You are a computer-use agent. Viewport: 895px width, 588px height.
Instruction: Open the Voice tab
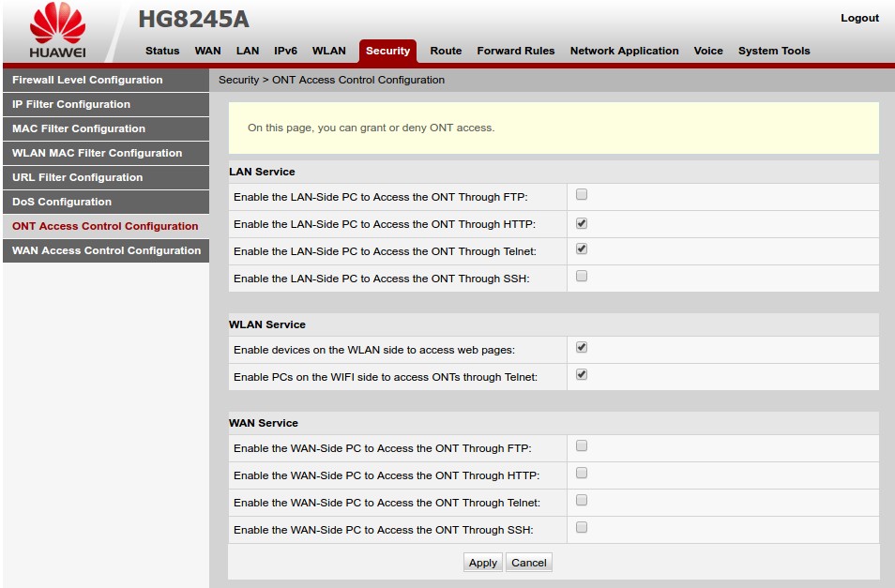point(708,51)
